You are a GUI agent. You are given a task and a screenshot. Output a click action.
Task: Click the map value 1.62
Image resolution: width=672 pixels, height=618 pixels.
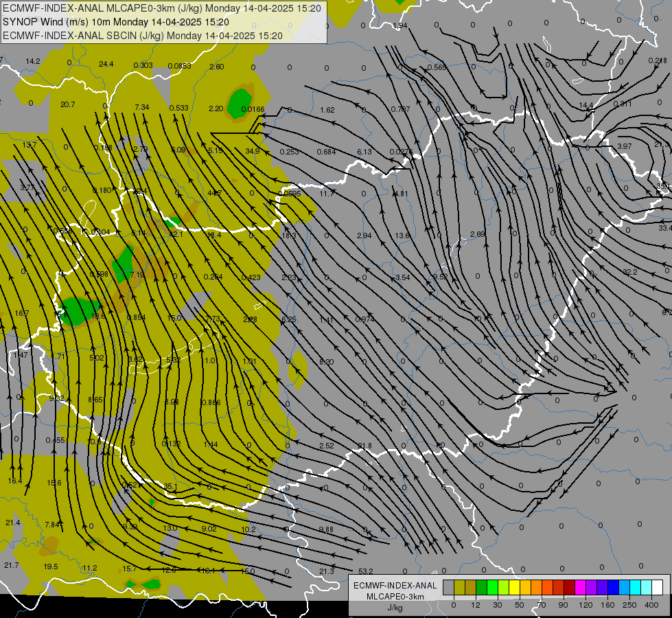click(x=327, y=111)
